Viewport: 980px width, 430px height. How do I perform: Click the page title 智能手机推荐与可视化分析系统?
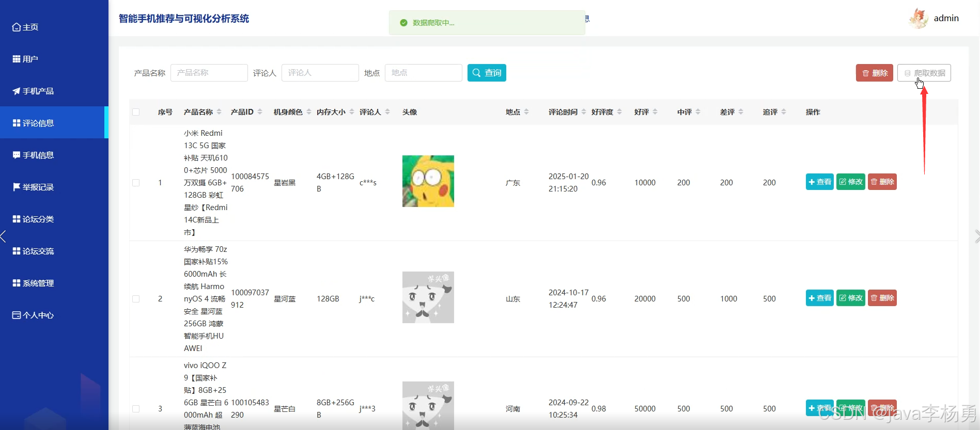click(184, 19)
